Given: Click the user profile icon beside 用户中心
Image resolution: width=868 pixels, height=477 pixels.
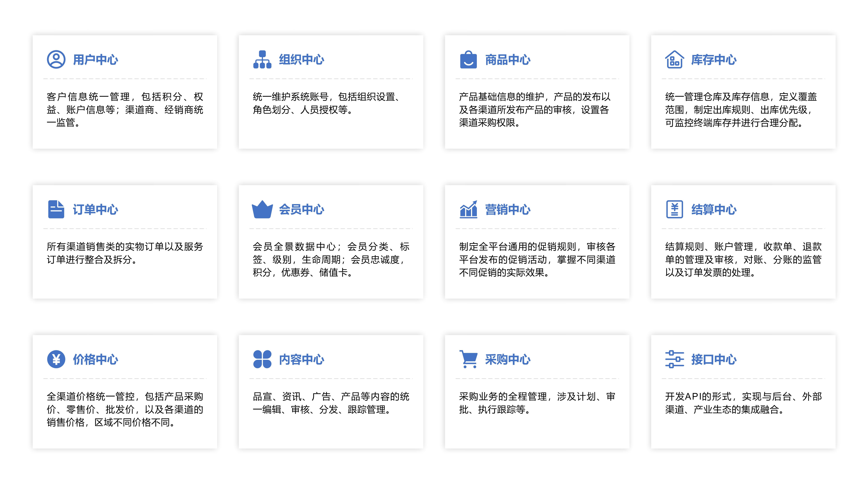Looking at the screenshot, I should pos(56,60).
